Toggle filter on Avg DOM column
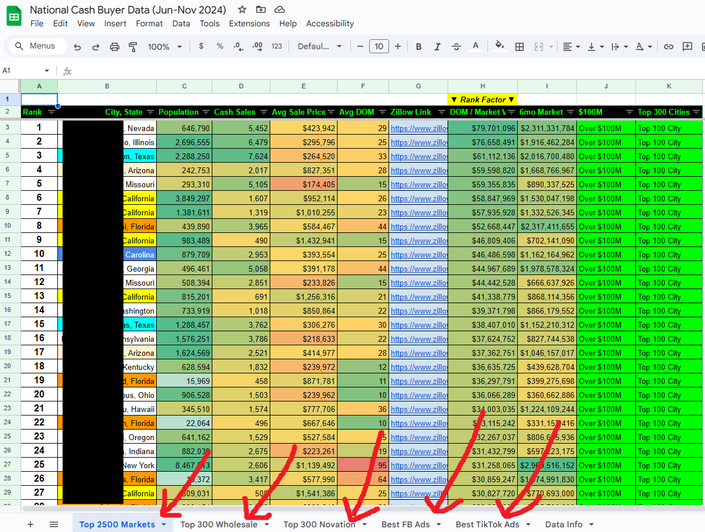The width and height of the screenshot is (705, 532). [382, 112]
